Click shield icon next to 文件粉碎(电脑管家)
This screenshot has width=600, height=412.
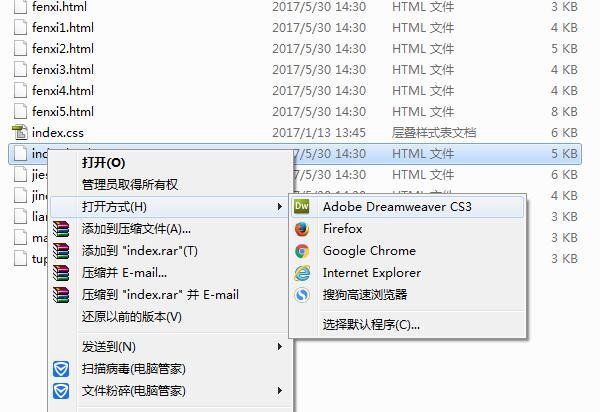(61, 391)
